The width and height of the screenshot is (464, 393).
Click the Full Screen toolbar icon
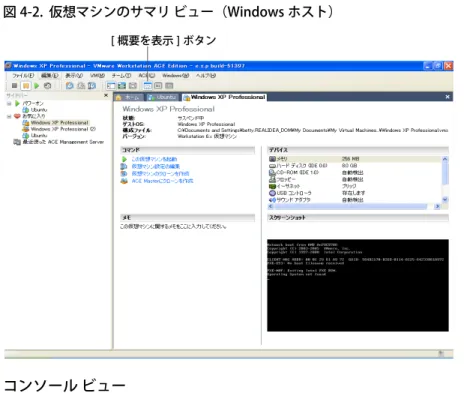pyautogui.click(x=133, y=86)
